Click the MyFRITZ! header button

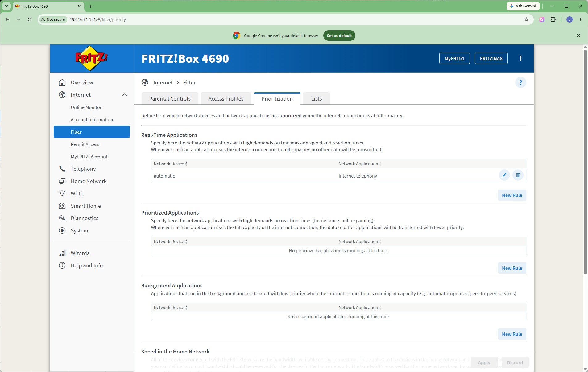pos(454,58)
